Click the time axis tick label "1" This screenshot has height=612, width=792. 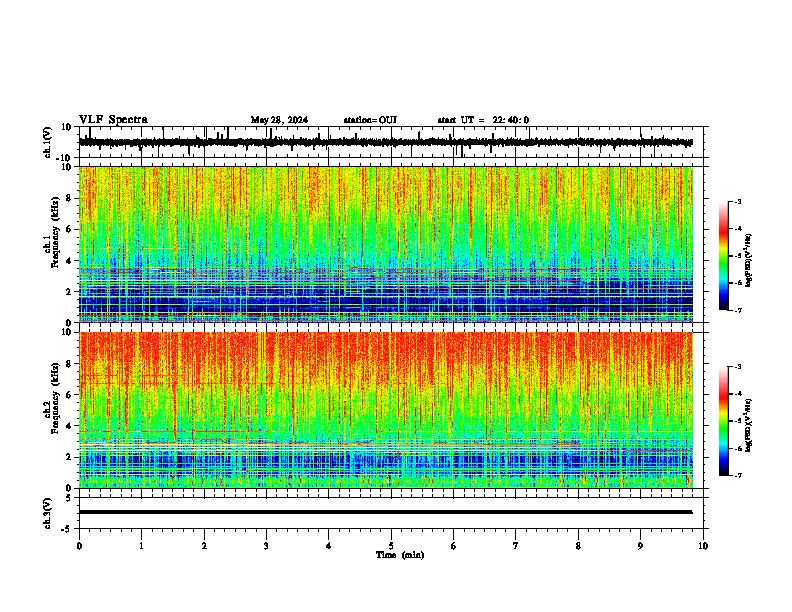click(x=141, y=546)
